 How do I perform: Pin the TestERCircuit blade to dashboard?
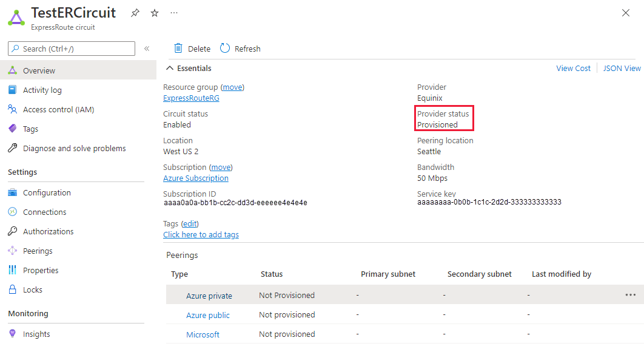tap(135, 13)
